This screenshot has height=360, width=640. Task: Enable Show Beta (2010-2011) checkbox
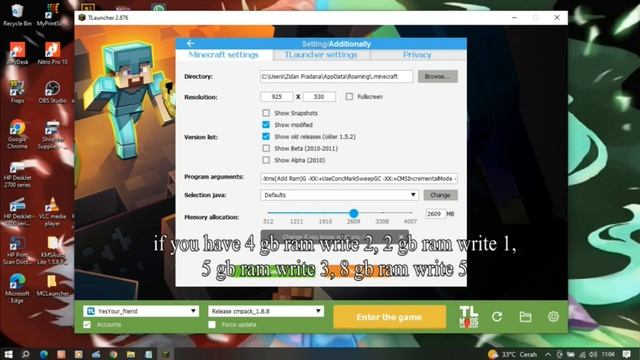266,148
